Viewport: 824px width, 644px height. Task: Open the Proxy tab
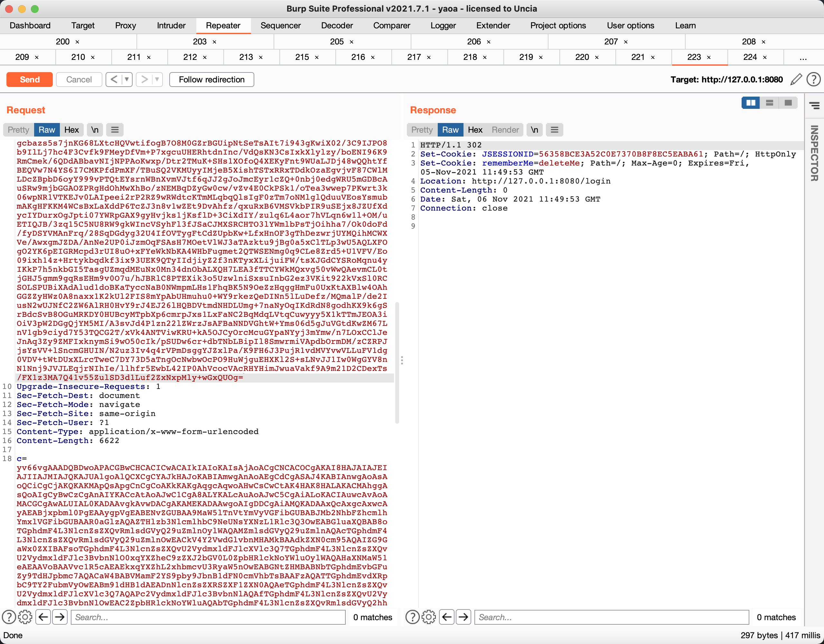pyautogui.click(x=126, y=26)
